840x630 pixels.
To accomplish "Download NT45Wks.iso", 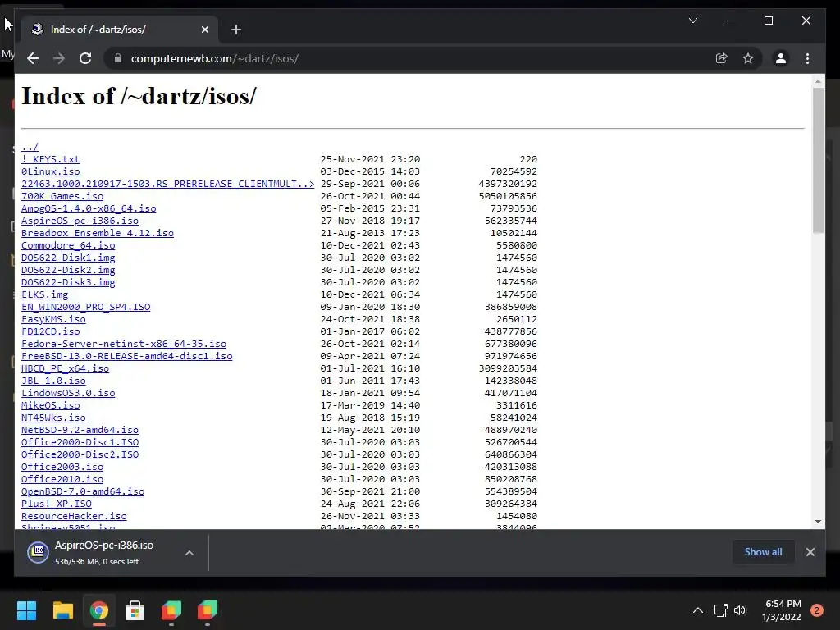I will (53, 418).
